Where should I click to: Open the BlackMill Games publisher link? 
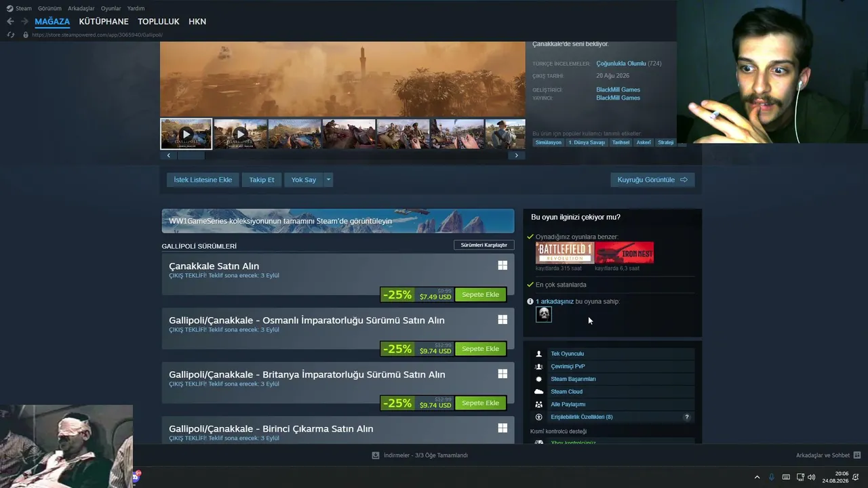pos(618,98)
